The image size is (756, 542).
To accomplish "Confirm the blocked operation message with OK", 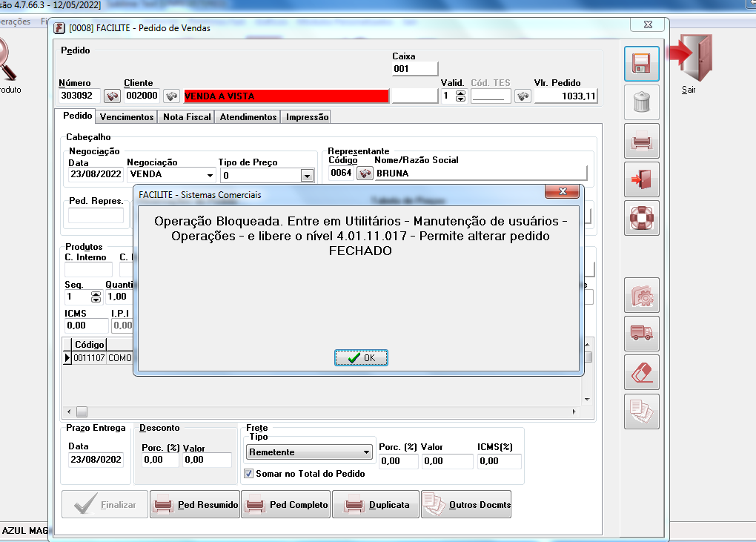I will point(361,358).
